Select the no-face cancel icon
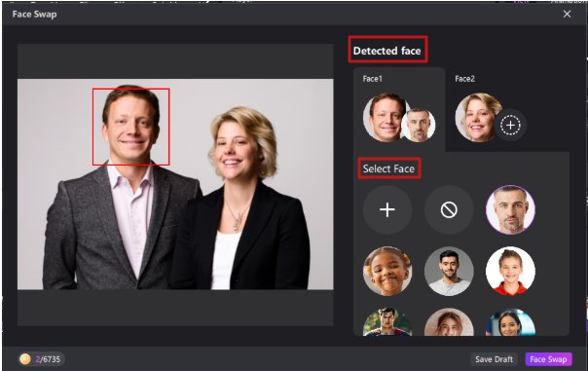Image resolution: width=588 pixels, height=371 pixels. (449, 209)
